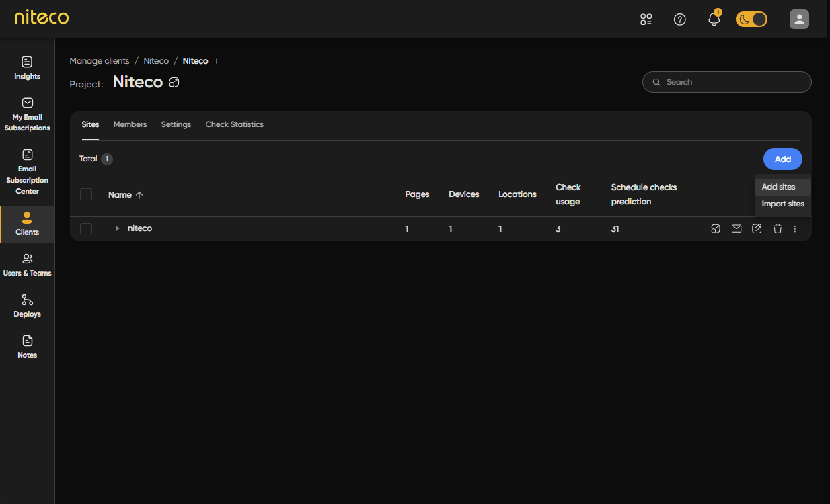The width and height of the screenshot is (830, 504).
Task: Click the edit icon in niteco row
Action: (757, 229)
